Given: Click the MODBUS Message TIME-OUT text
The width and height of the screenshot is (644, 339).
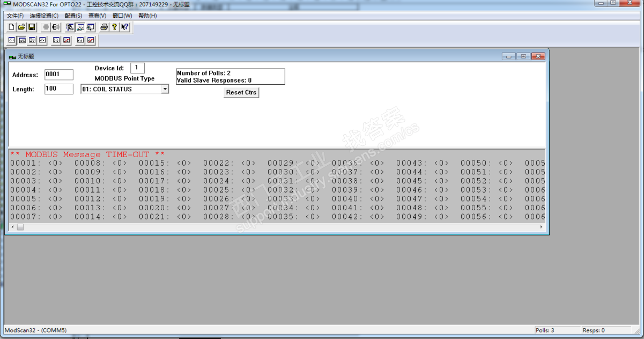Looking at the screenshot, I should [87, 154].
